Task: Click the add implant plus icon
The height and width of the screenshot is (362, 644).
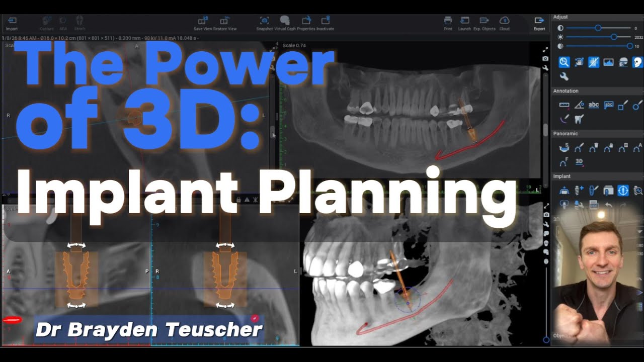Action: pyautogui.click(x=579, y=191)
